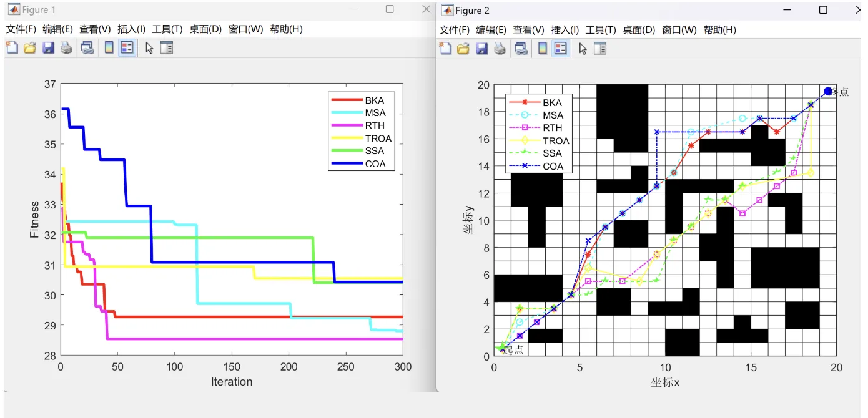Open 桌面(D) menu in Figure 2
Screen dimensions: 868x418
[x=639, y=30]
